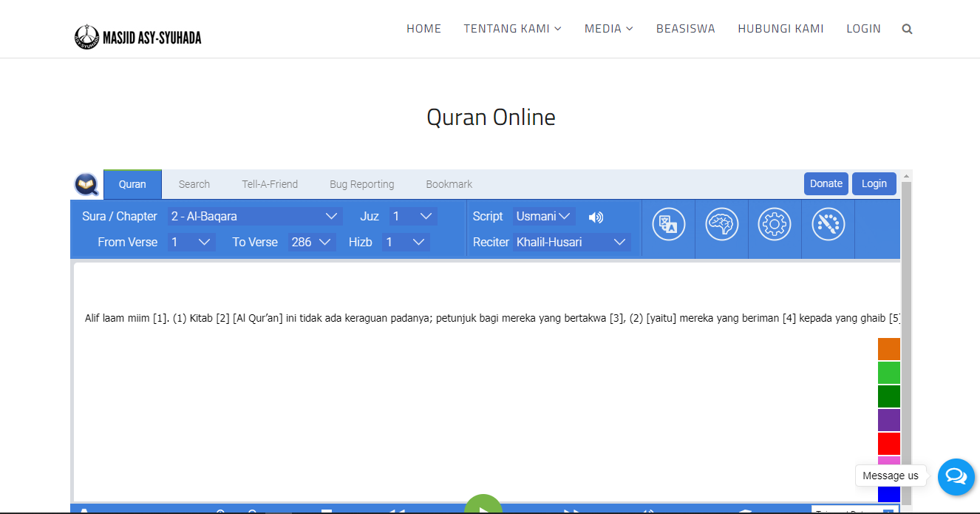Screen dimensions: 980x514
Task: Click the Masjid Asy-Syuhada logo
Action: point(138,37)
